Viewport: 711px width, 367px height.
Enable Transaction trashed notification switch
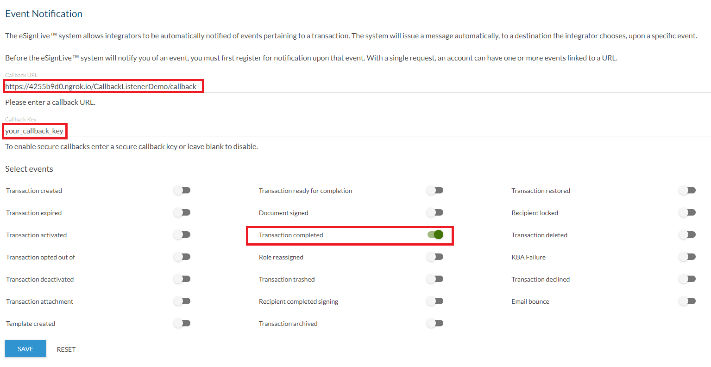click(435, 279)
